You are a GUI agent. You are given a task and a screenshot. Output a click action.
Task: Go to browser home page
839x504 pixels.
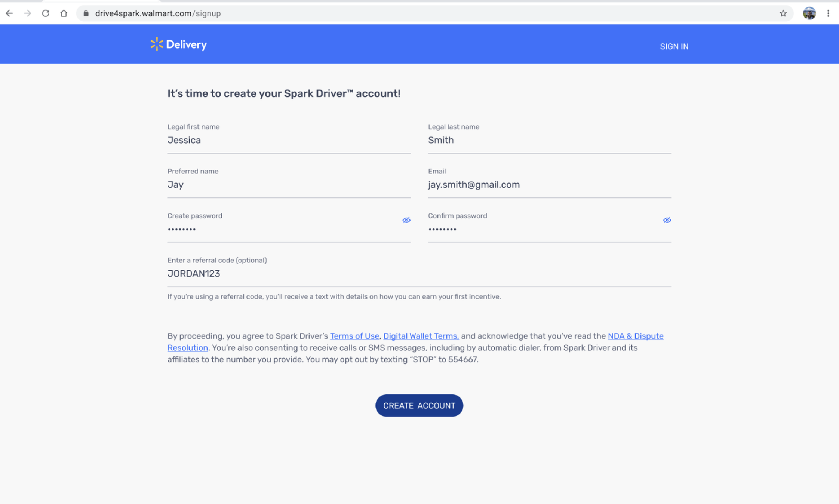tap(64, 13)
